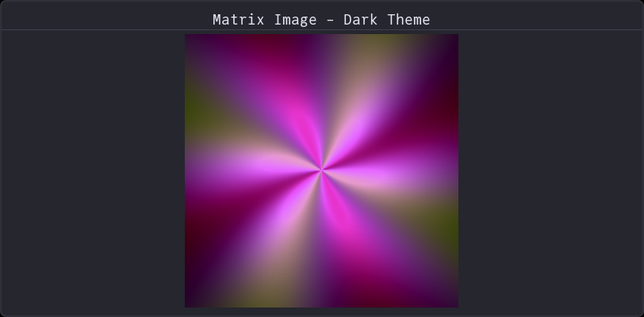Click the swirling matrix image

(321, 171)
